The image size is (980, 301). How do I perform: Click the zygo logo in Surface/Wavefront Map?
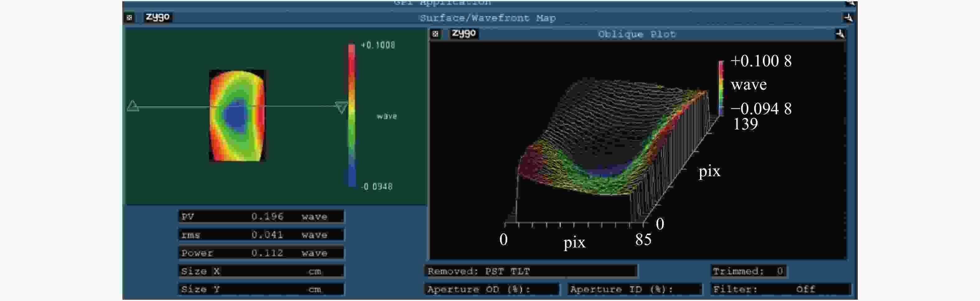[x=157, y=17]
